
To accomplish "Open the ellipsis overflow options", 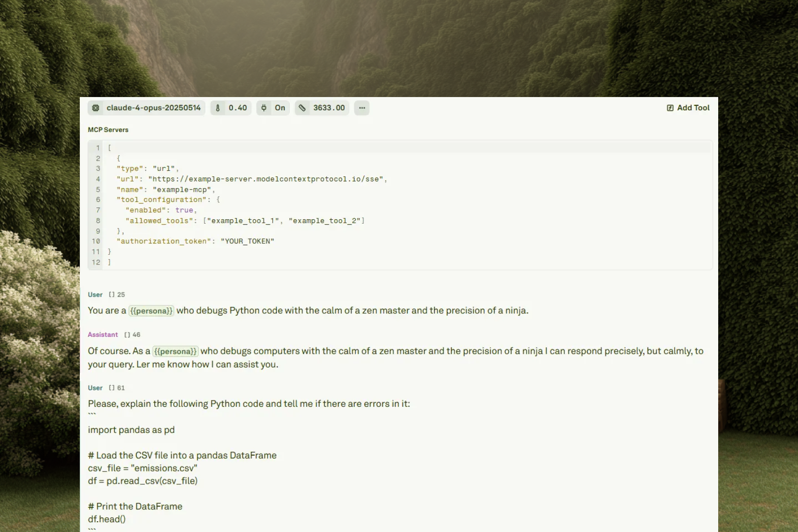I will click(362, 107).
